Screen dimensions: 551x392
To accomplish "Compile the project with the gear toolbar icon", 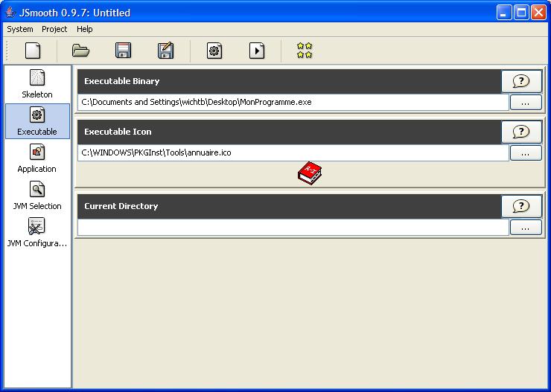I will coord(214,51).
